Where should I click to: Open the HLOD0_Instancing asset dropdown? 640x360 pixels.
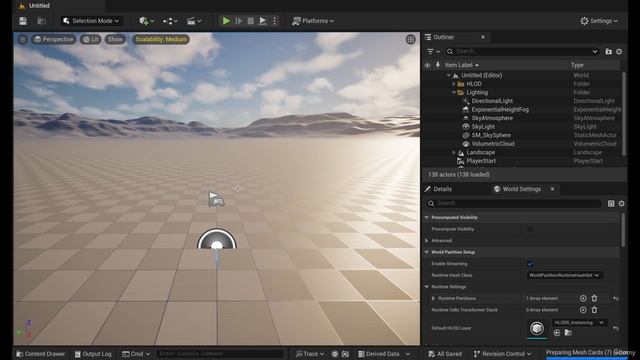point(579,322)
